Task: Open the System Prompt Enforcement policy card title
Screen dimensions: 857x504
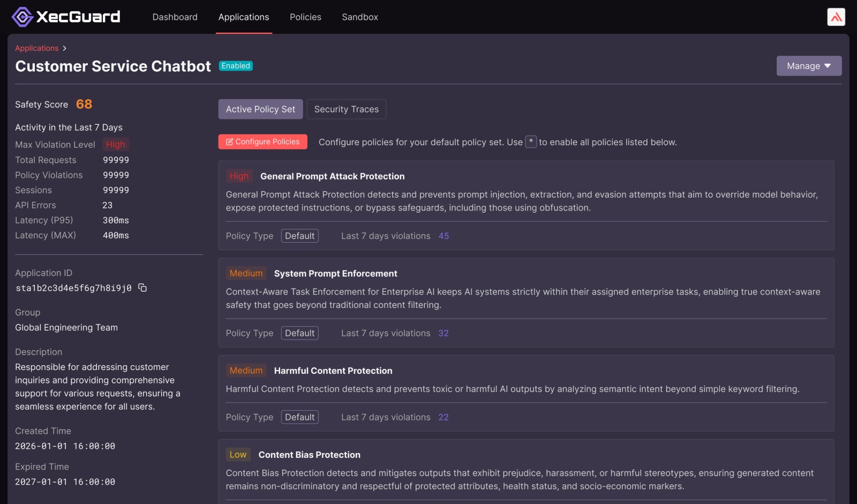Action: tap(335, 274)
